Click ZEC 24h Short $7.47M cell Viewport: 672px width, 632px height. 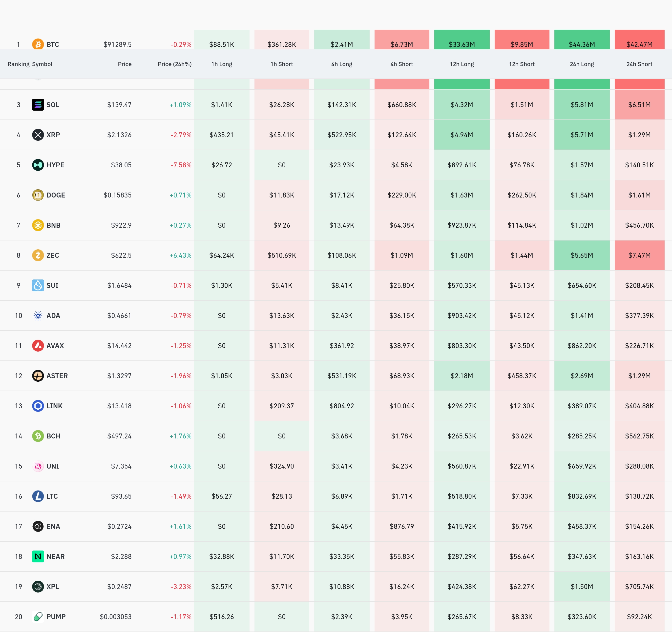tap(639, 255)
